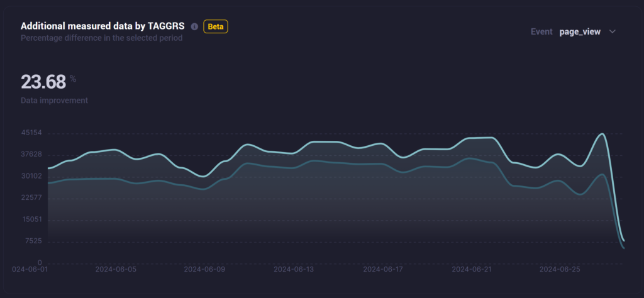Screen dimensions: 644x298
Task: Click the 37628 y-axis label
Action: click(31, 155)
